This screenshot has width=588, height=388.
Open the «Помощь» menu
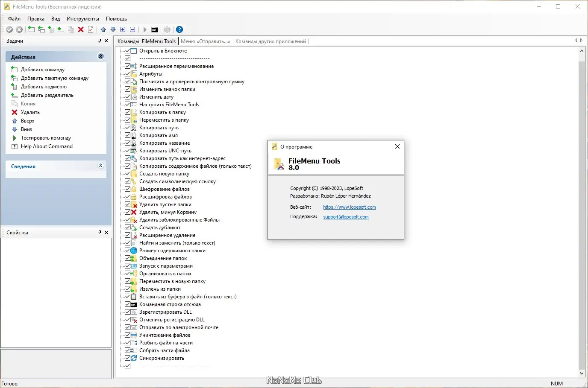click(117, 19)
